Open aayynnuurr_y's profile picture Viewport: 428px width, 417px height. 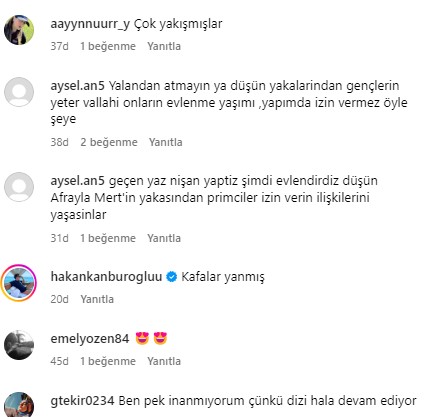[19, 30]
